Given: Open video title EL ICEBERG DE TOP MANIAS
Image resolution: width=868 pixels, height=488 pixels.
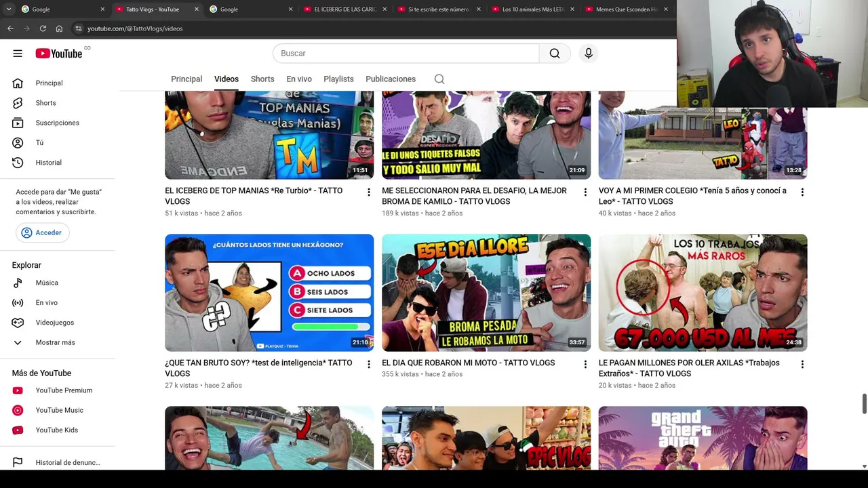Looking at the screenshot, I should click(x=254, y=196).
